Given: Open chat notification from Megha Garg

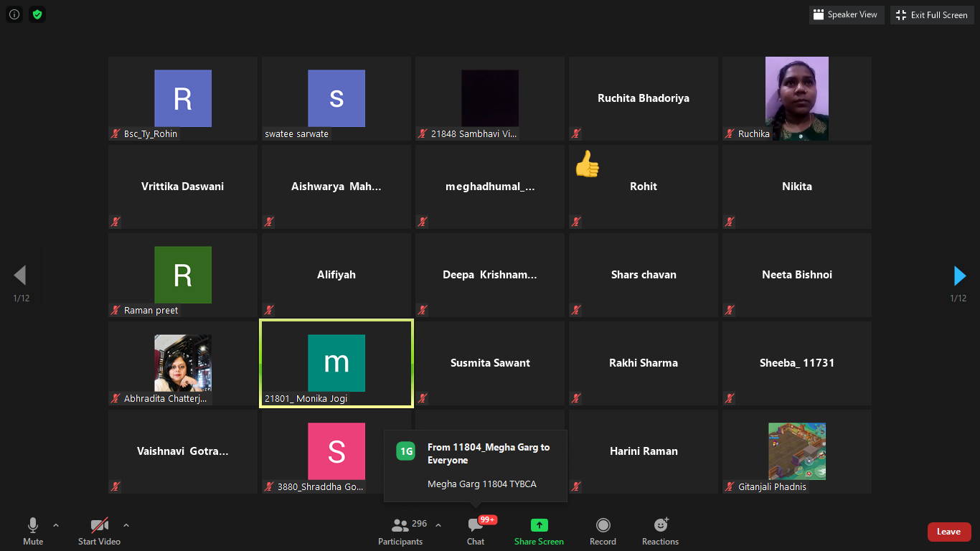Looking at the screenshot, I should click(476, 466).
